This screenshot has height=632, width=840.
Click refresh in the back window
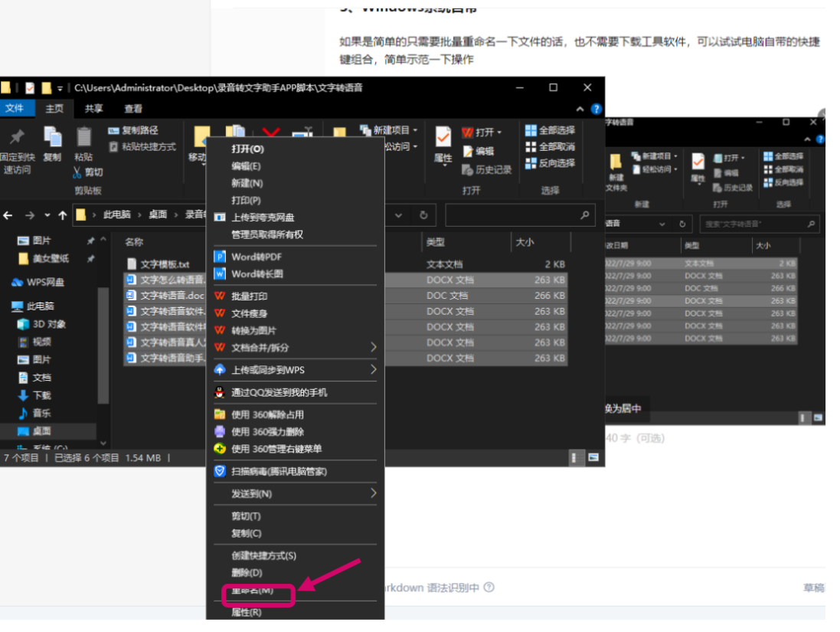682,224
